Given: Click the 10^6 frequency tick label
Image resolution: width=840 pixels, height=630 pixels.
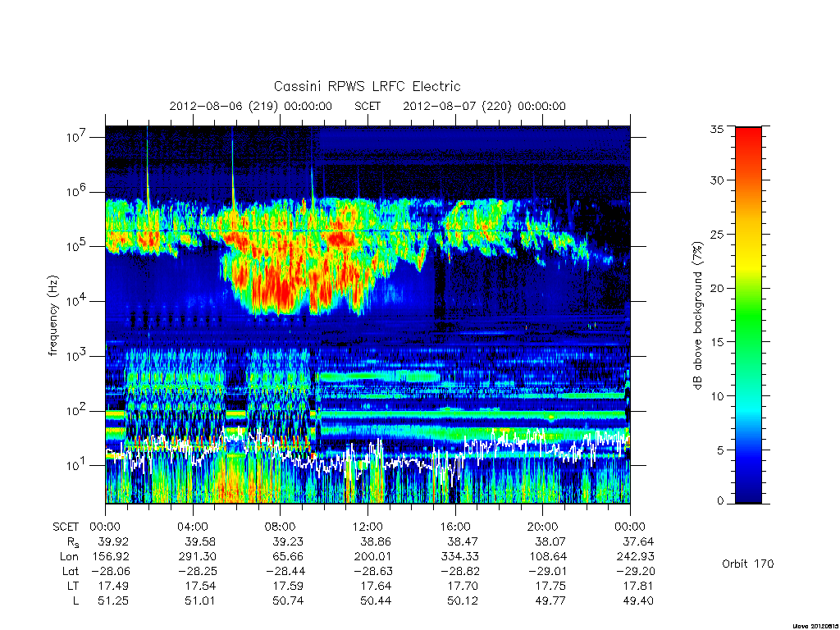Looking at the screenshot, I should coord(75,192).
